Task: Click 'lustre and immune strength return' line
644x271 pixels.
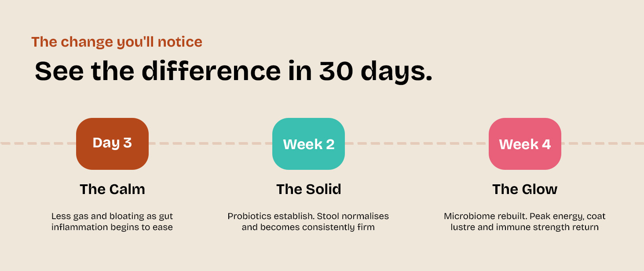Action: (x=525, y=227)
